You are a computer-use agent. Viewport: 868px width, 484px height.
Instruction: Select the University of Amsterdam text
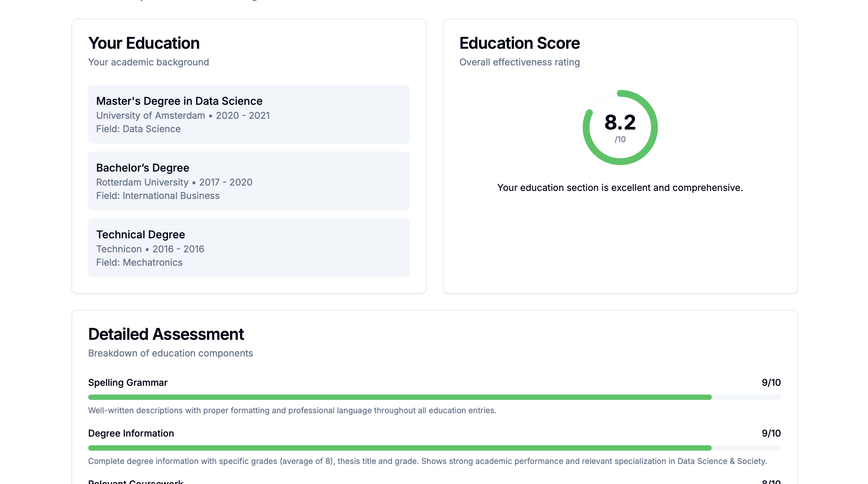pos(150,115)
